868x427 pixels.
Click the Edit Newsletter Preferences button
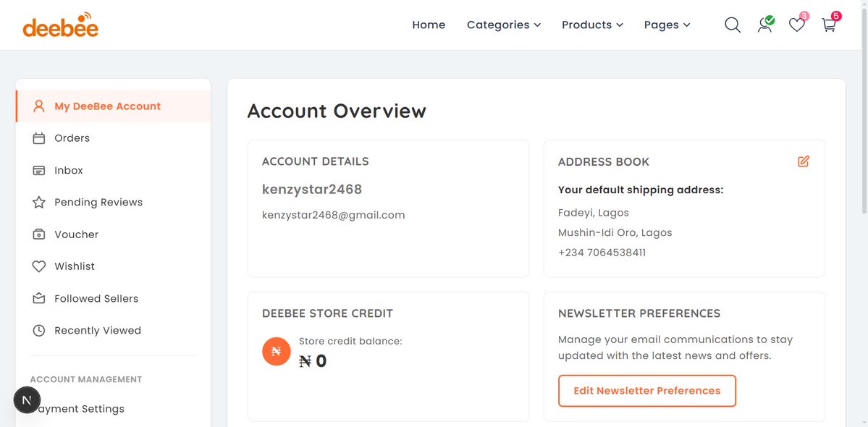point(646,390)
